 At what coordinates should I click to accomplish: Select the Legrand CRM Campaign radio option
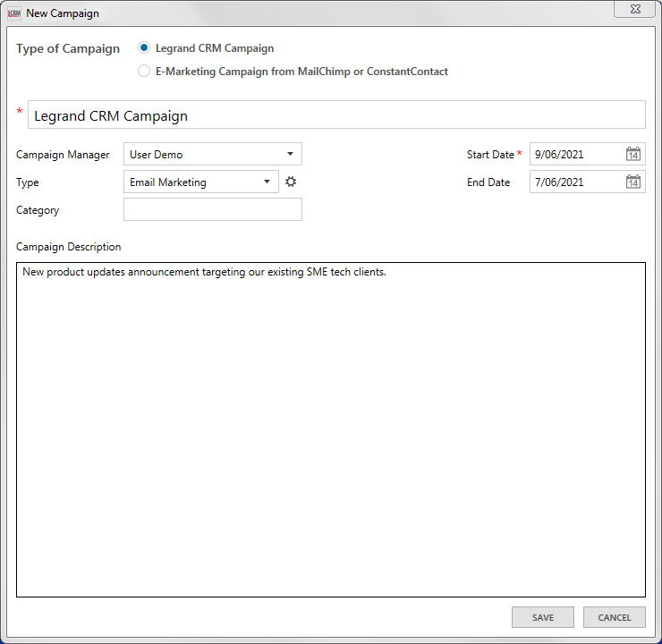(144, 48)
